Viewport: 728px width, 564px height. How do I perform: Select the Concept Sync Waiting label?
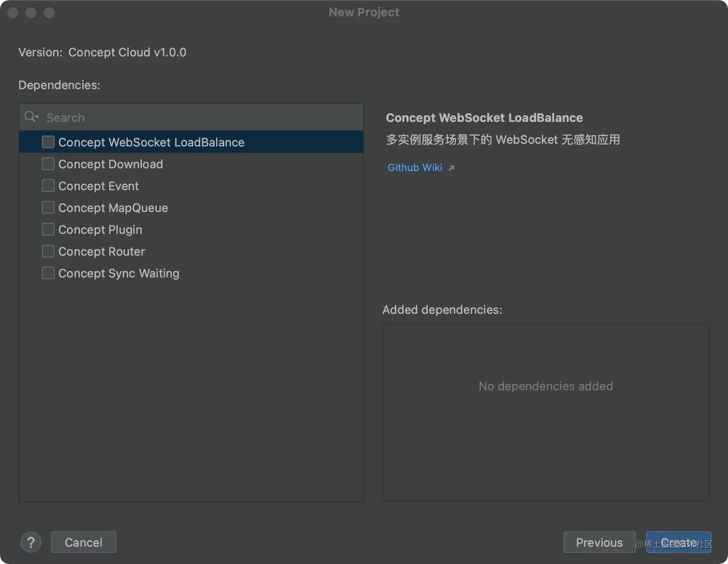point(119,273)
